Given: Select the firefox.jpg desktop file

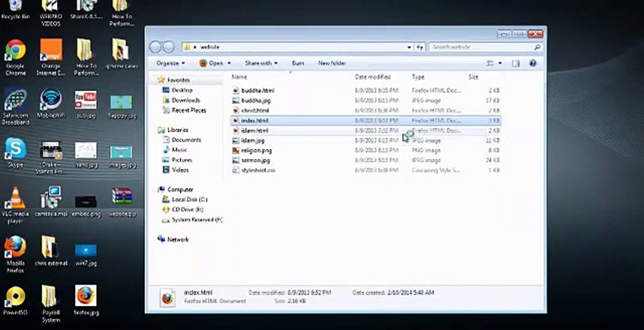Looking at the screenshot, I should (x=86, y=301).
